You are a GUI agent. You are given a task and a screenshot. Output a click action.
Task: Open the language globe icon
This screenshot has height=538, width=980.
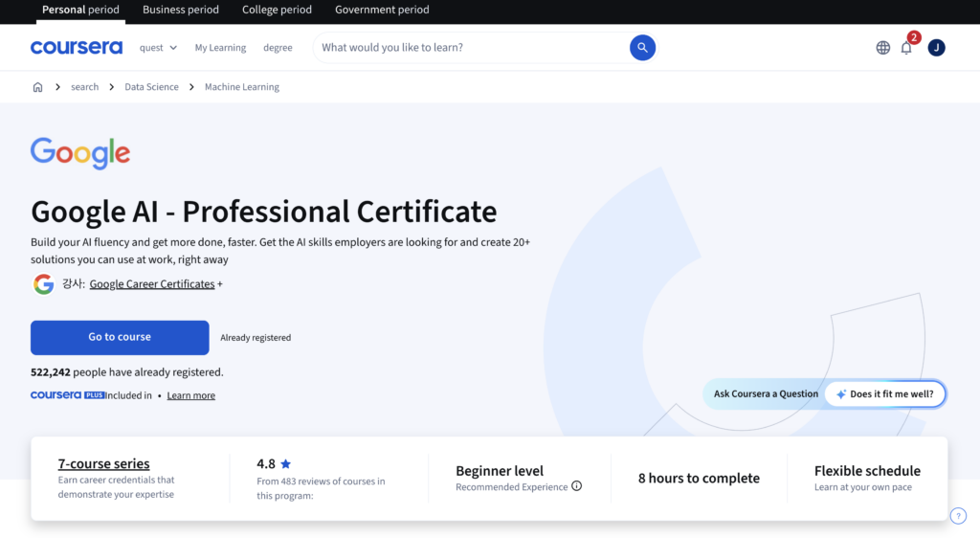pyautogui.click(x=882, y=48)
